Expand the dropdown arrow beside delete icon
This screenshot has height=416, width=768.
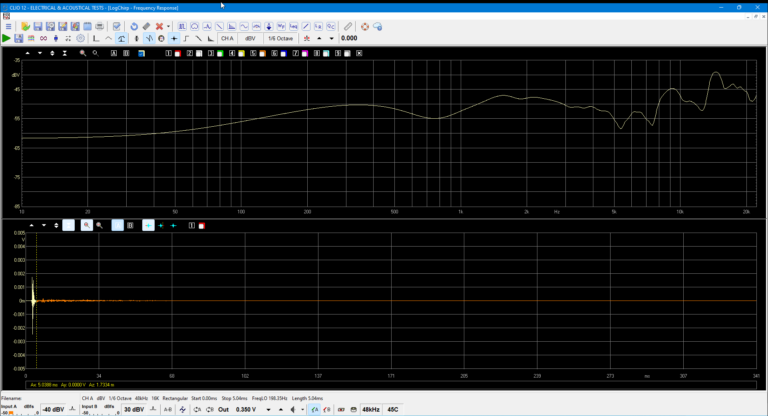[169, 26]
